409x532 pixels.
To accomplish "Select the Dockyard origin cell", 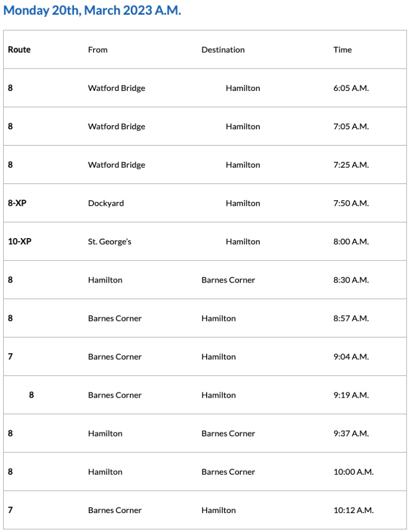I will (x=106, y=203).
